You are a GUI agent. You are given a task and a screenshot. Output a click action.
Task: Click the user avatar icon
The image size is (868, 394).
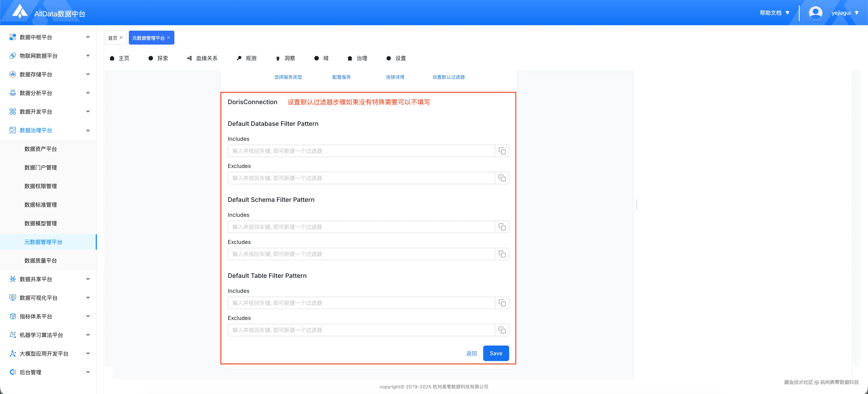click(815, 13)
